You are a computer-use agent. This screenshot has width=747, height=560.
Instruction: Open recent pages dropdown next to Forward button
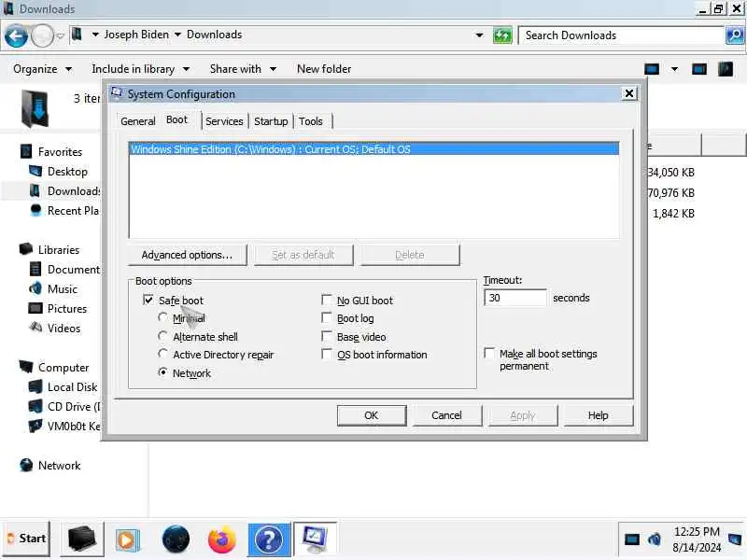tap(60, 36)
